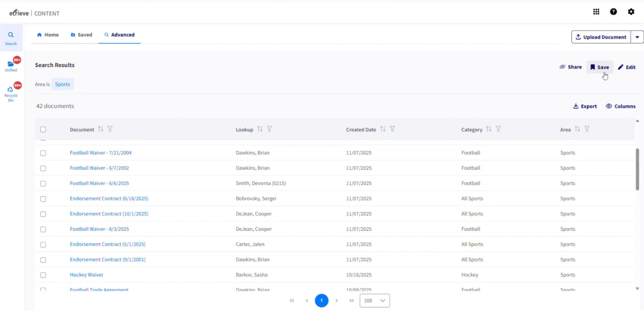644x310 pixels.
Task: Sort results by Lookup column
Action: pos(260,129)
